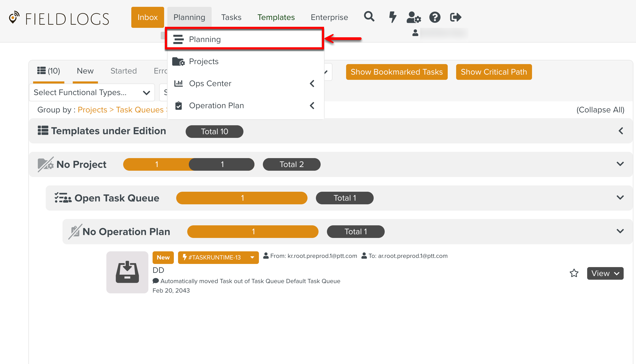Open the lightning bolt quick actions icon
This screenshot has height=364, width=636.
(x=392, y=17)
